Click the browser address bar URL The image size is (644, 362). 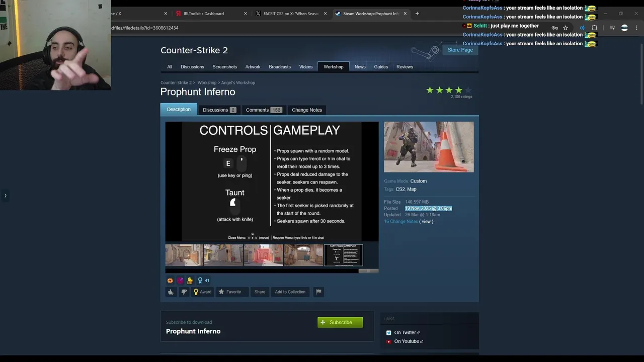[x=145, y=28]
